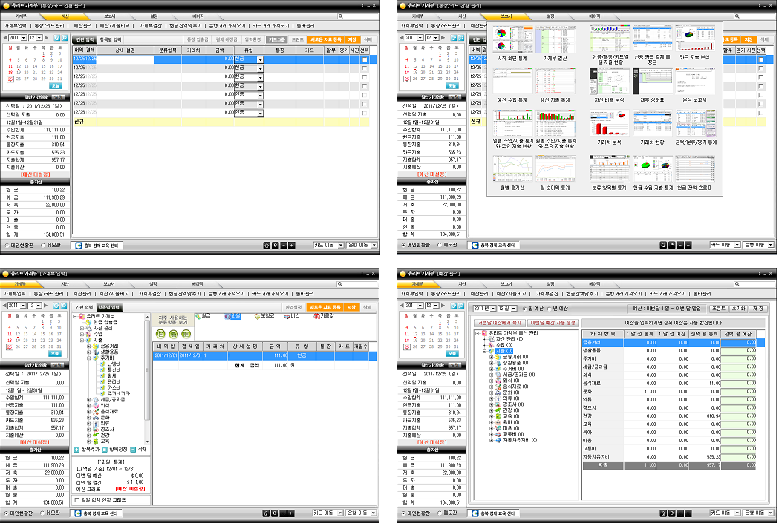Enable the 일일 합계 현황 그래프 checkbox
Viewport: 779px width, 532px height.
click(x=76, y=500)
